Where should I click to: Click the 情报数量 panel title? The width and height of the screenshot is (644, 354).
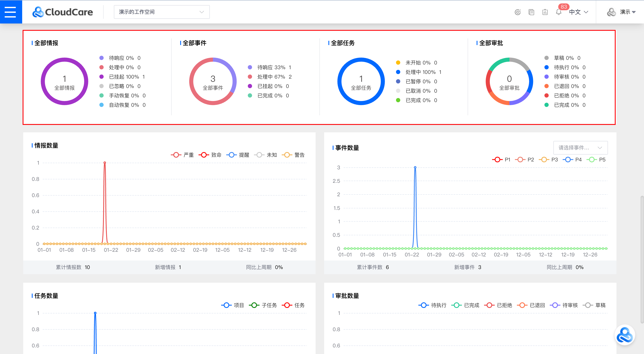coord(46,145)
